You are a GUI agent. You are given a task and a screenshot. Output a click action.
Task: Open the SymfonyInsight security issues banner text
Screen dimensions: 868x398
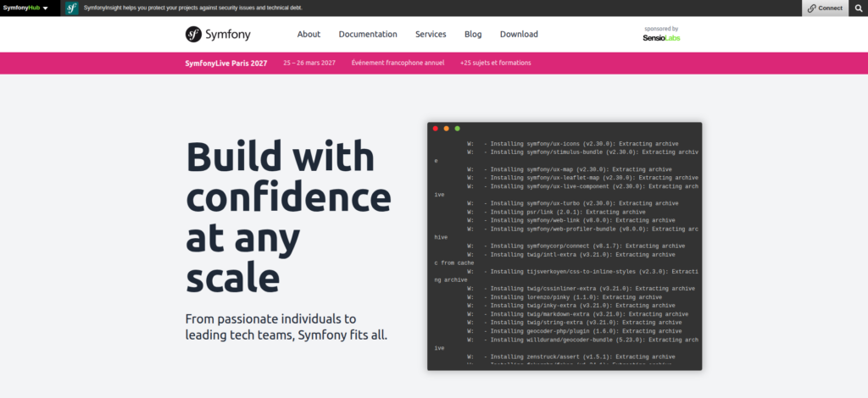click(x=193, y=8)
